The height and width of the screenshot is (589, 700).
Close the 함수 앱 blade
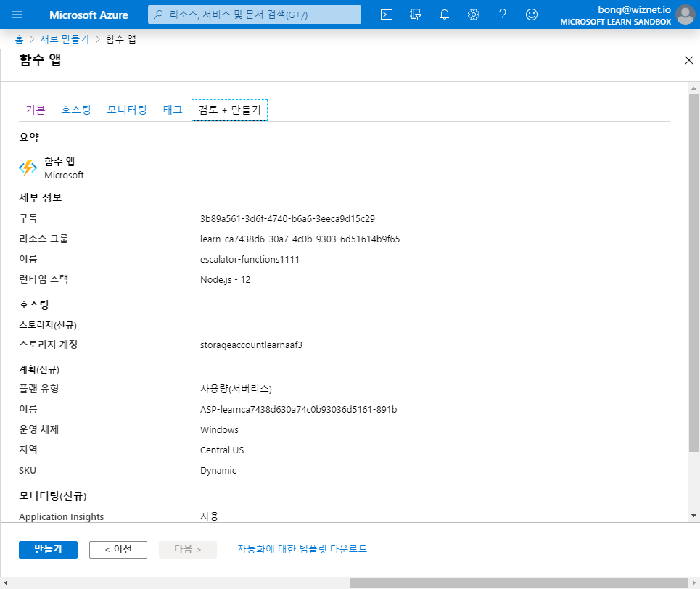(689, 60)
